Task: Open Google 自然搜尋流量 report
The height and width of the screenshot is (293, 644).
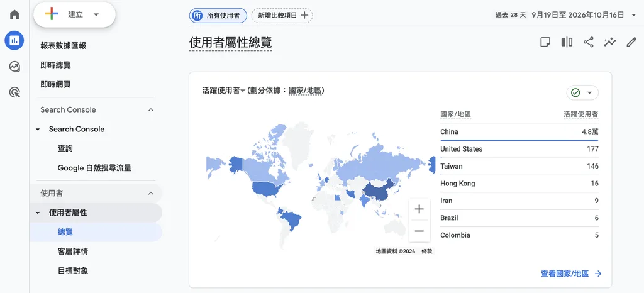Action: (94, 168)
